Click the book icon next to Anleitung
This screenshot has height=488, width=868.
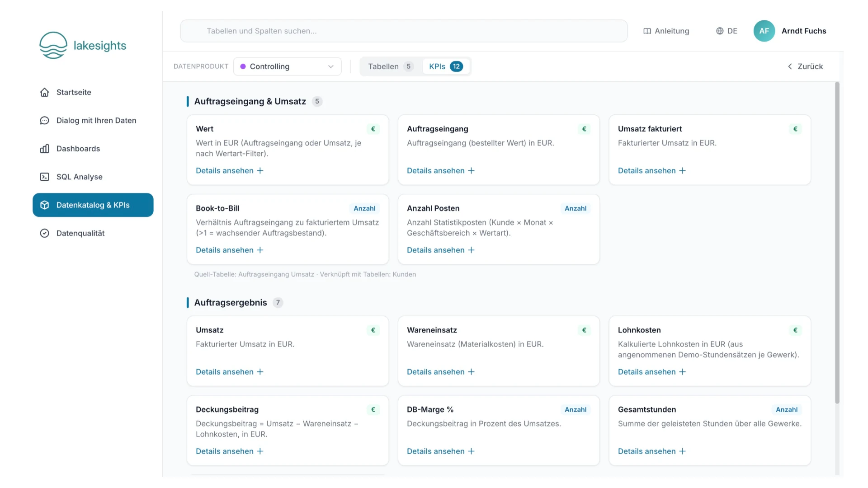coord(647,31)
